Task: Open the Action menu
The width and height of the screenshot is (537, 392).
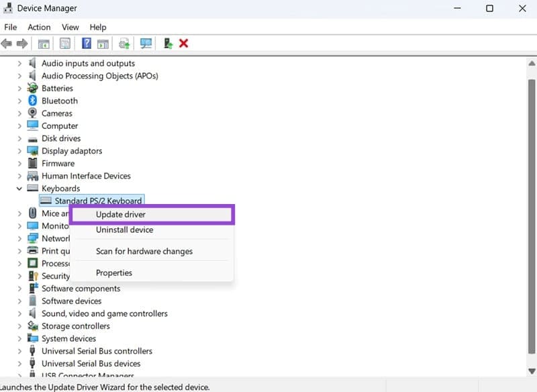Action: (38, 27)
